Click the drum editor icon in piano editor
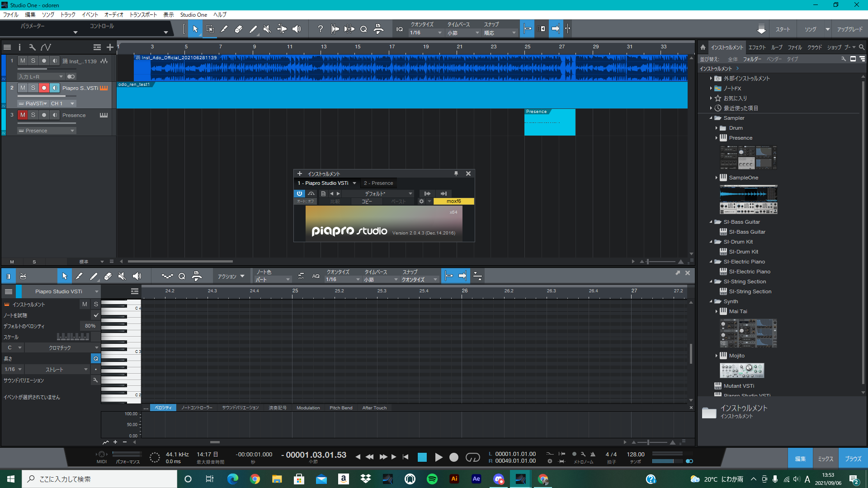The width and height of the screenshot is (868, 488). (23, 276)
